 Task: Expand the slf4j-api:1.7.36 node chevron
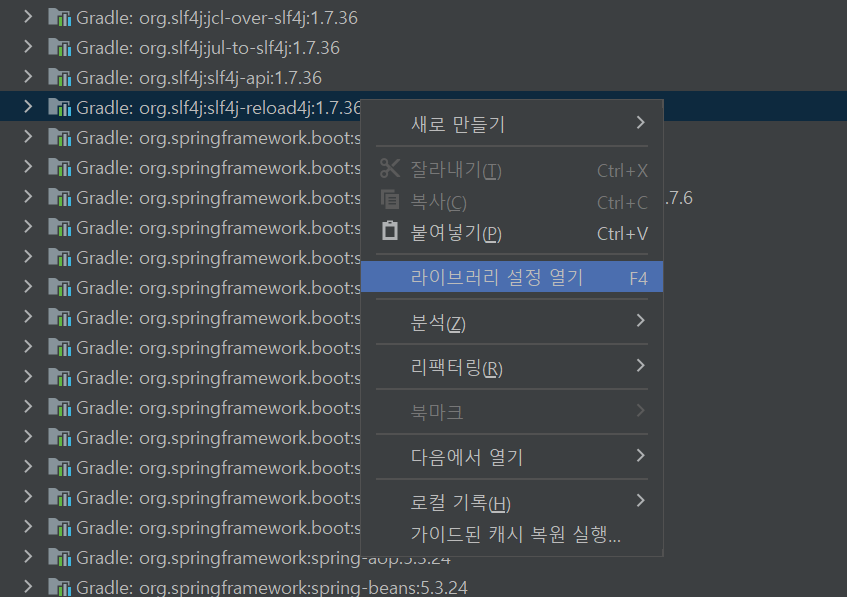[x=28, y=77]
